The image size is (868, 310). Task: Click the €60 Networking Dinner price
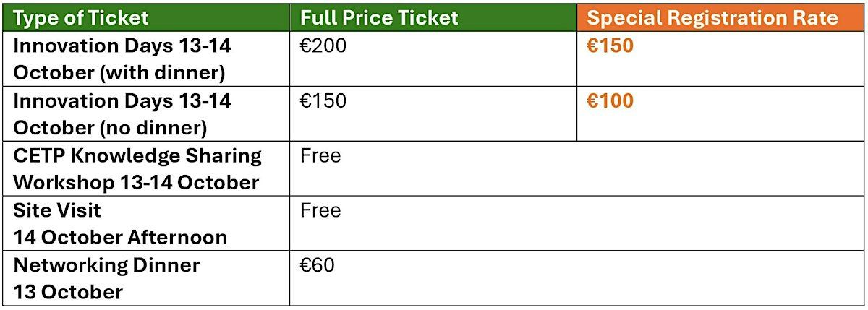(x=317, y=265)
